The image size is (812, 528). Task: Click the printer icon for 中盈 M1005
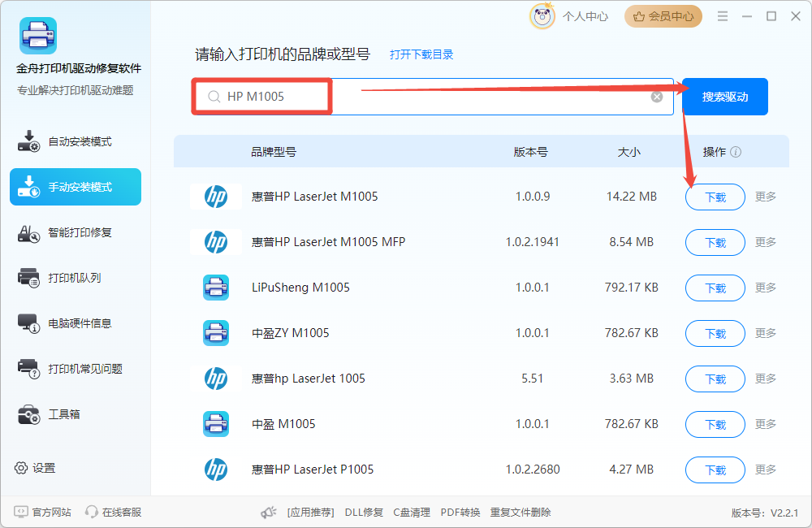pos(216,424)
